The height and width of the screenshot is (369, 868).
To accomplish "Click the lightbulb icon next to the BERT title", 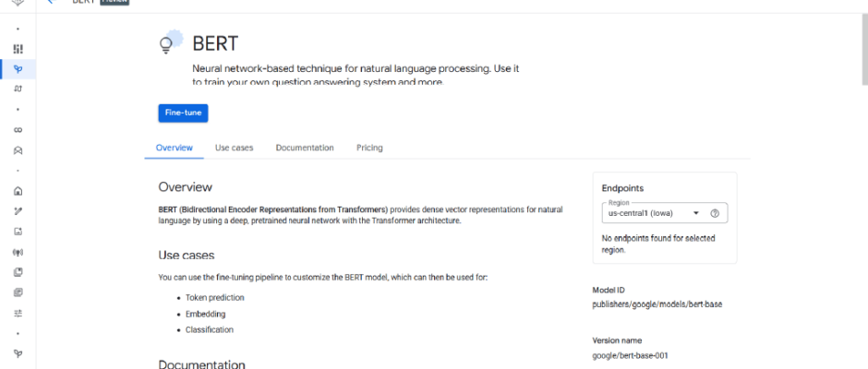I will (x=167, y=42).
